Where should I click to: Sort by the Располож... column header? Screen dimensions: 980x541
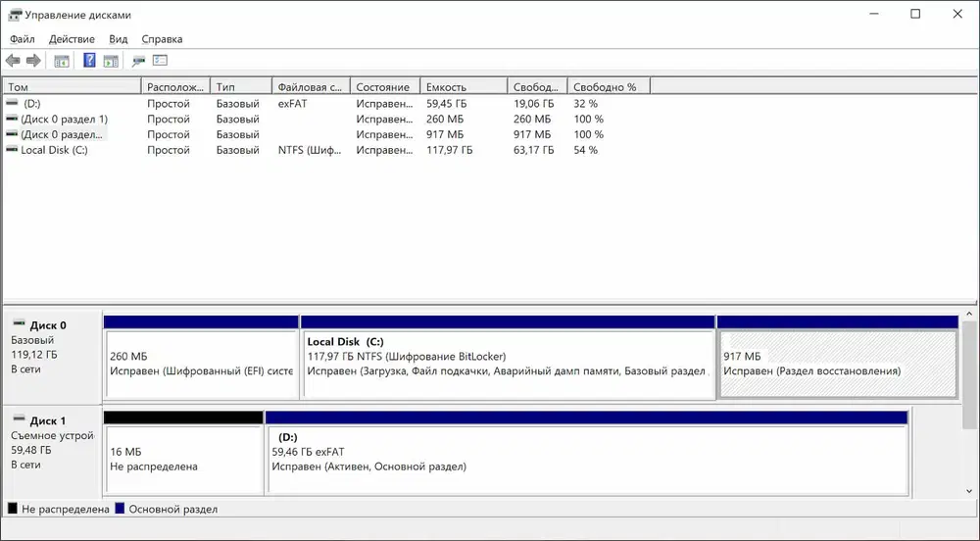tap(176, 87)
